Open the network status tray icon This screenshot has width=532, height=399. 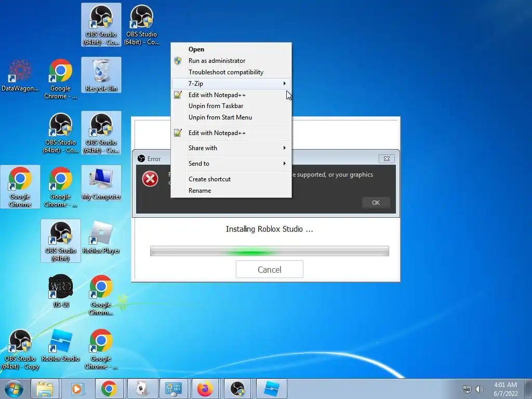pos(467,389)
